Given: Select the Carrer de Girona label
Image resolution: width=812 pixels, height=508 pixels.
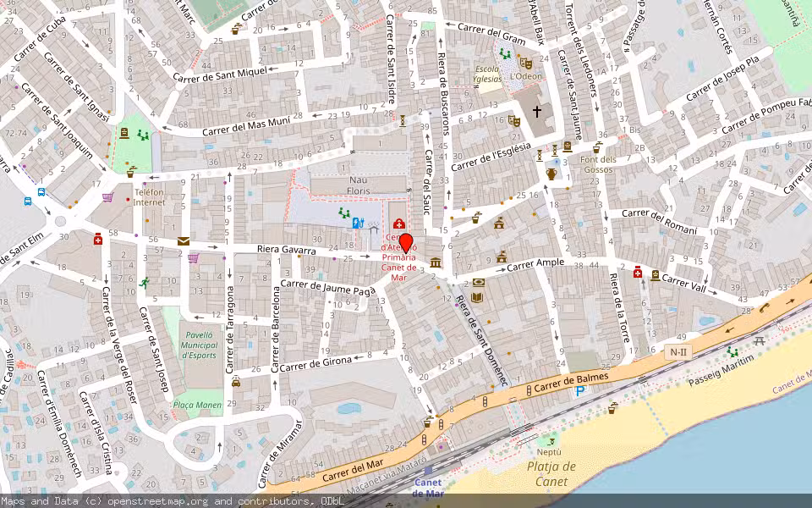Looking at the screenshot, I should (315, 364).
